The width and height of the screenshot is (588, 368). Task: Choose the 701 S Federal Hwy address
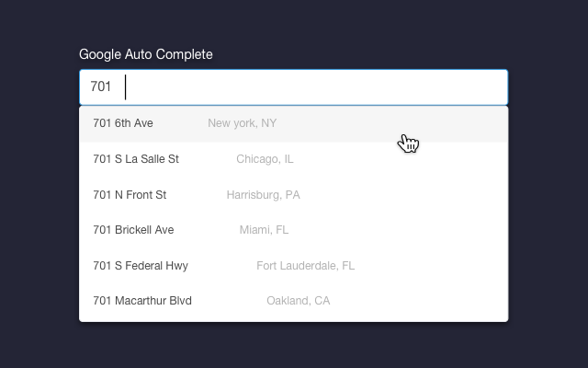point(141,266)
